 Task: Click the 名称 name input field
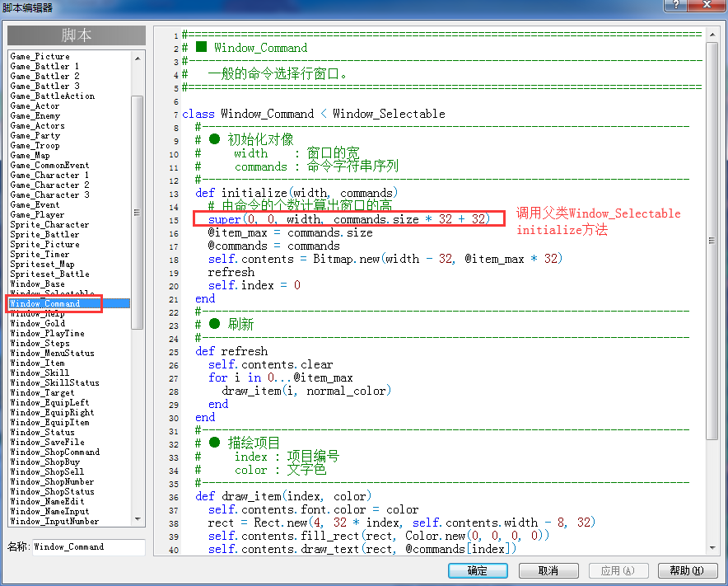pyautogui.click(x=89, y=547)
